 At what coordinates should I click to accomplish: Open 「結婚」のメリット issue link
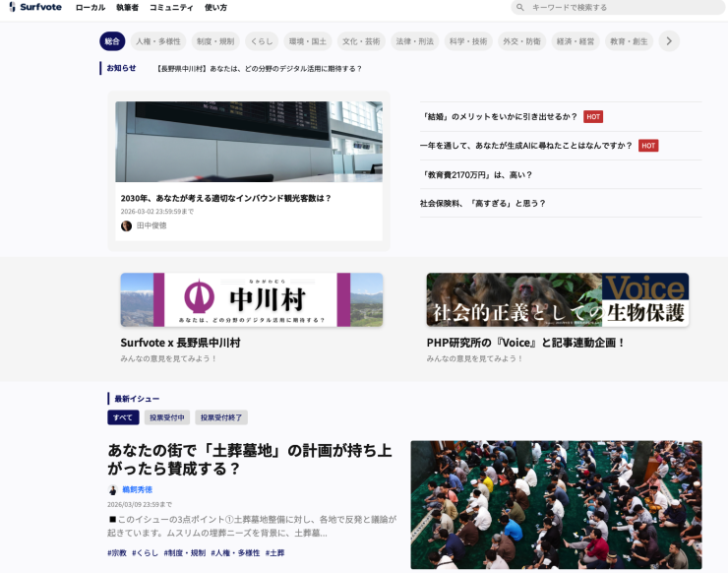pos(500,116)
